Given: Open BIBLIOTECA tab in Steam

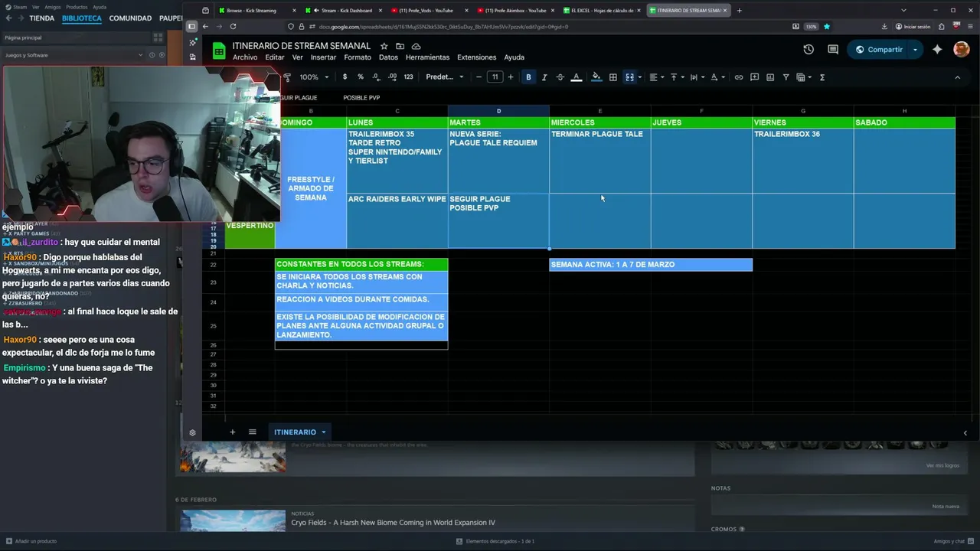Looking at the screenshot, I should (x=81, y=18).
